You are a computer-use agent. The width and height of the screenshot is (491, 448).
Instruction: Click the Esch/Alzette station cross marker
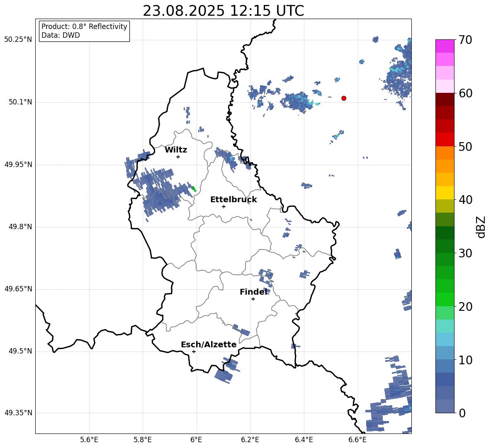(194, 351)
